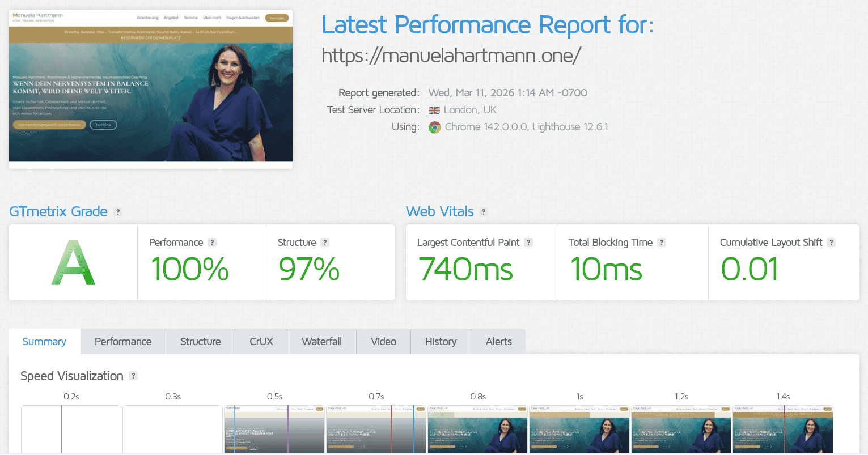Viewport: 868px width, 455px height.
Task: Click the manuelahartmann.one URL link
Action: coord(451,56)
